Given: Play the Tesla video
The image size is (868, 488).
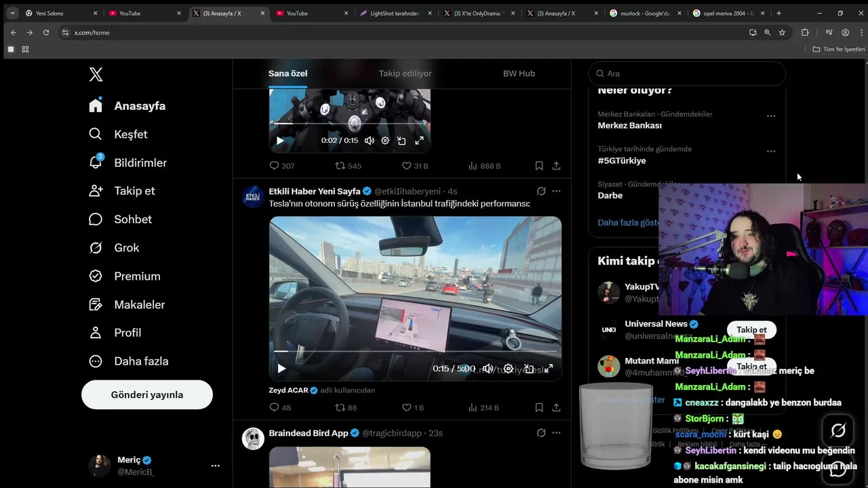Looking at the screenshot, I should tap(281, 369).
